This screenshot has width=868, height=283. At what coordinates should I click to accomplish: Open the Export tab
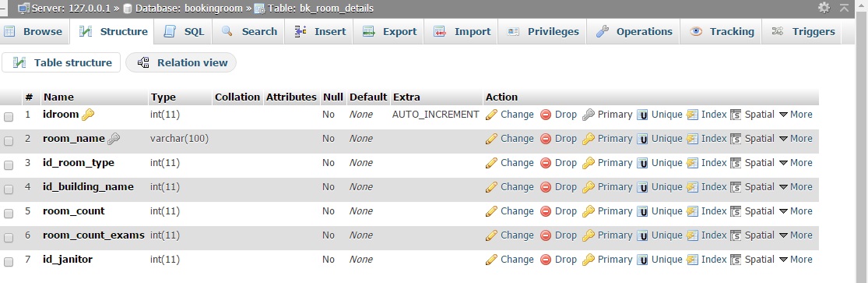tap(390, 32)
